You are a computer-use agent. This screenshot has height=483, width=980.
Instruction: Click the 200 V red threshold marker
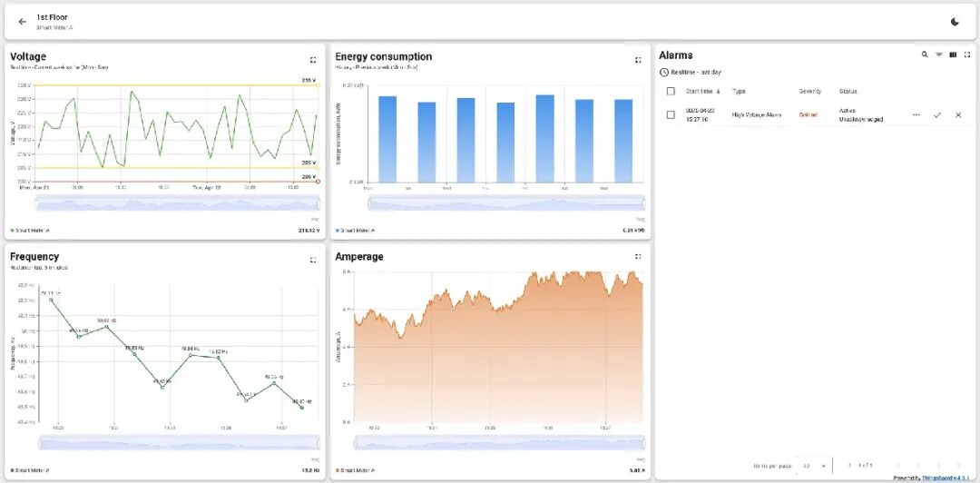[x=318, y=182]
